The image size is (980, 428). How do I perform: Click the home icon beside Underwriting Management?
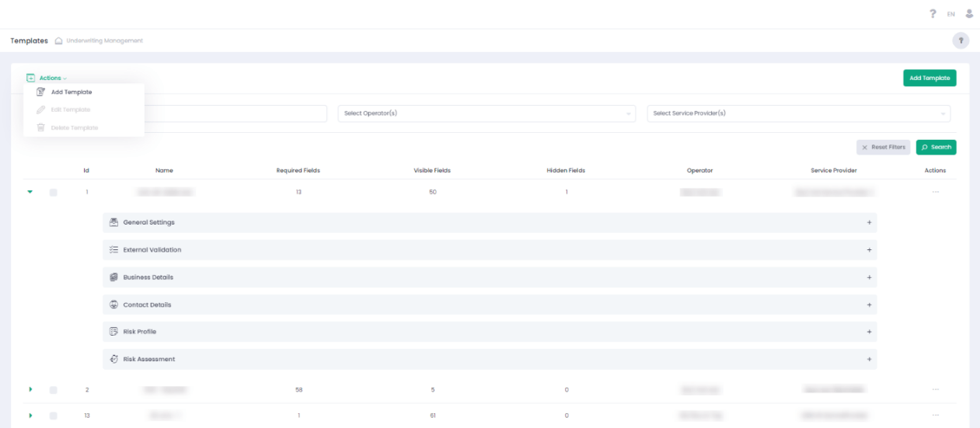(x=59, y=41)
